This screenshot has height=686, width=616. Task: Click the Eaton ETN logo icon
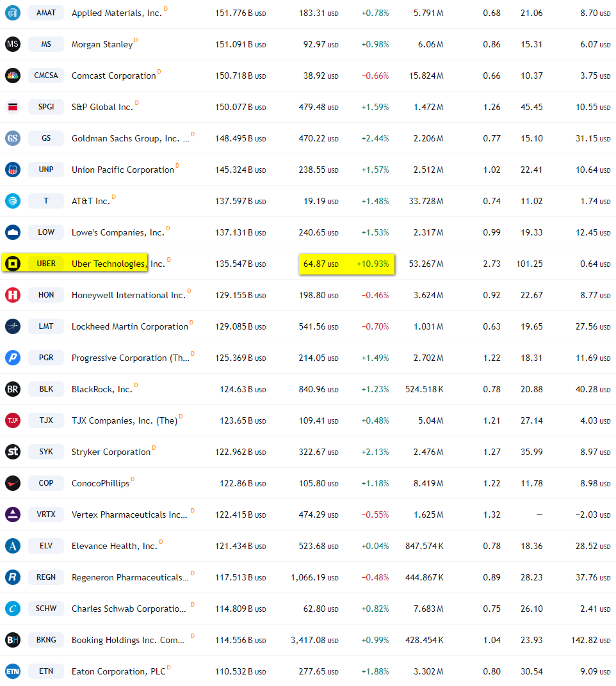pyautogui.click(x=13, y=671)
